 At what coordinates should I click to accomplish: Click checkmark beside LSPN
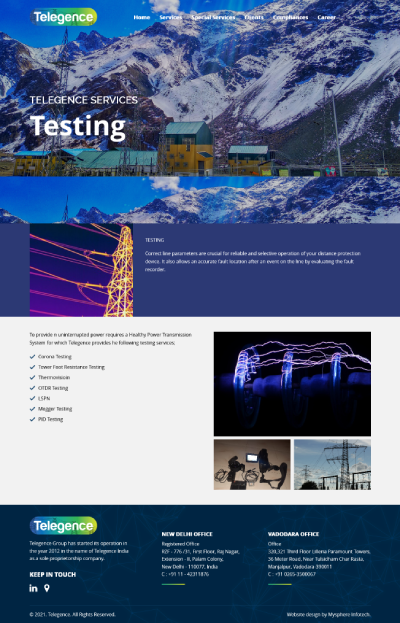point(33,399)
